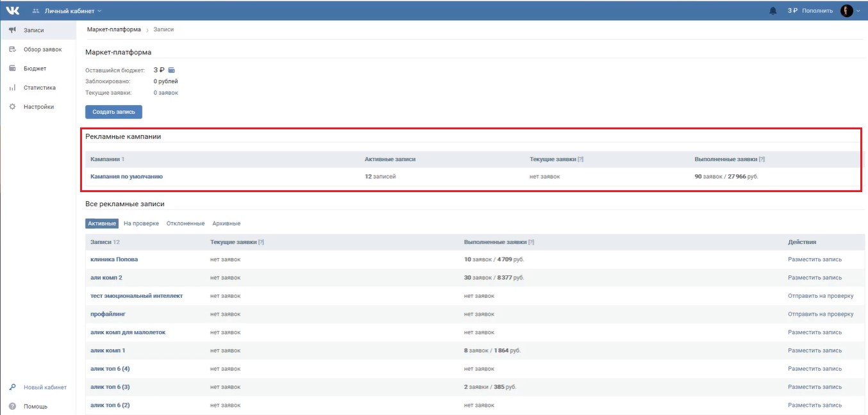Click Пополнить in the top bar
The width and height of the screenshot is (868, 415).
[x=817, y=11]
